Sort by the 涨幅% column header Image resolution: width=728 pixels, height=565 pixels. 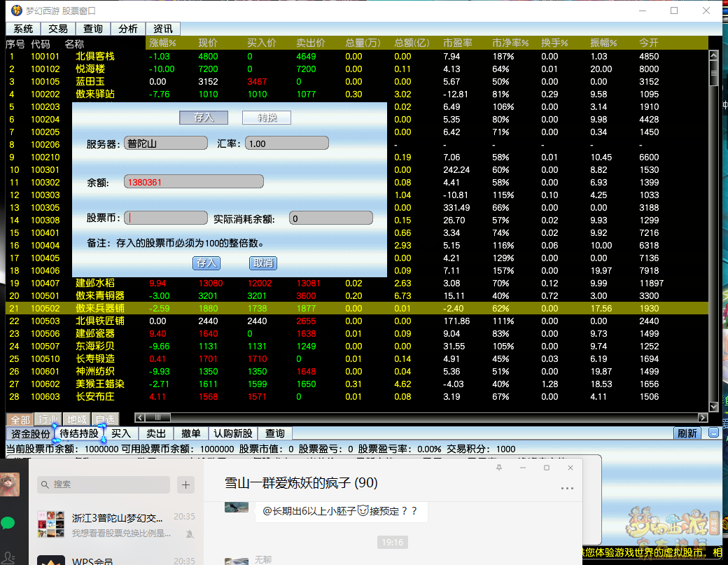162,43
